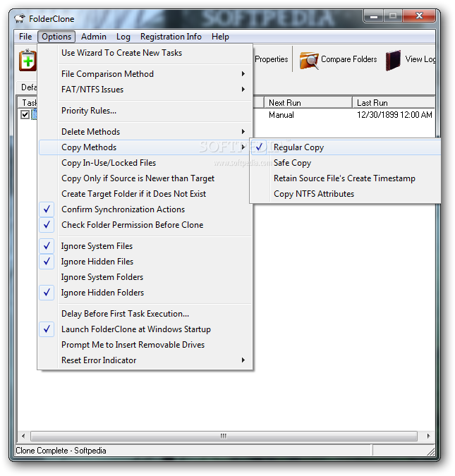
Task: Enable Copy Only if Source is Newer
Action: [x=146, y=178]
